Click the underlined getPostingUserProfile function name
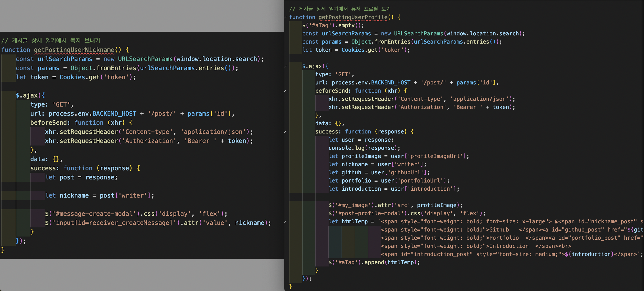 click(353, 17)
